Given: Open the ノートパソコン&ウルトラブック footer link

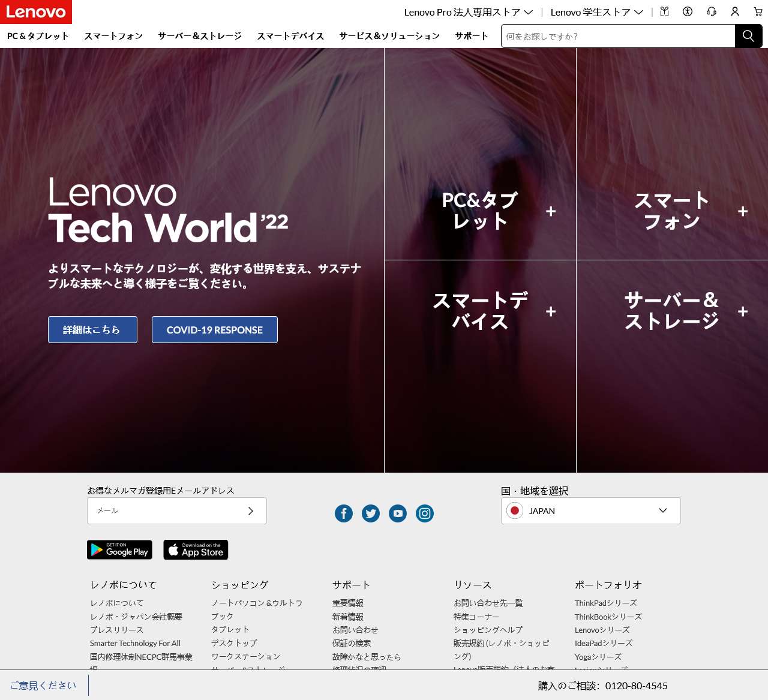Looking at the screenshot, I should coord(257,609).
